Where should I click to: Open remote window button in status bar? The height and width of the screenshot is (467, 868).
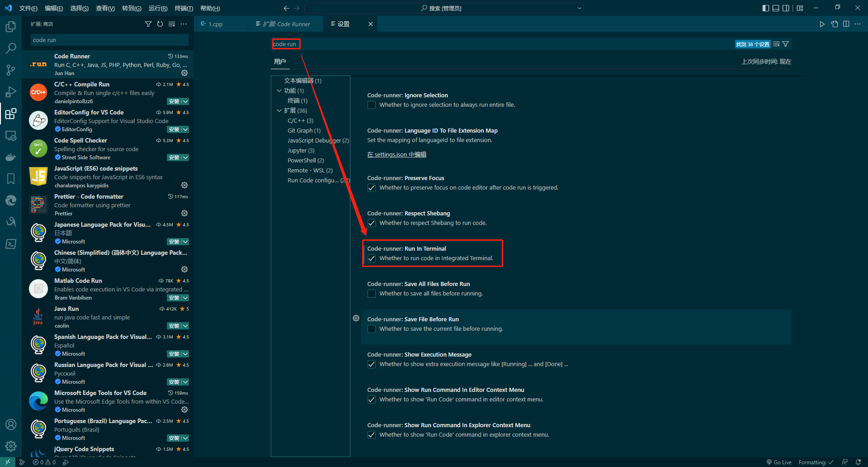coord(8,462)
